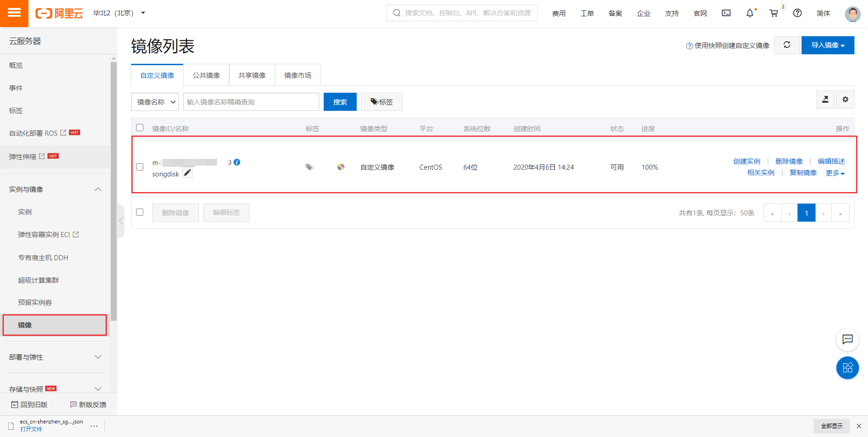
Task: Click the tag icon in songdisk row
Action: 309,167
